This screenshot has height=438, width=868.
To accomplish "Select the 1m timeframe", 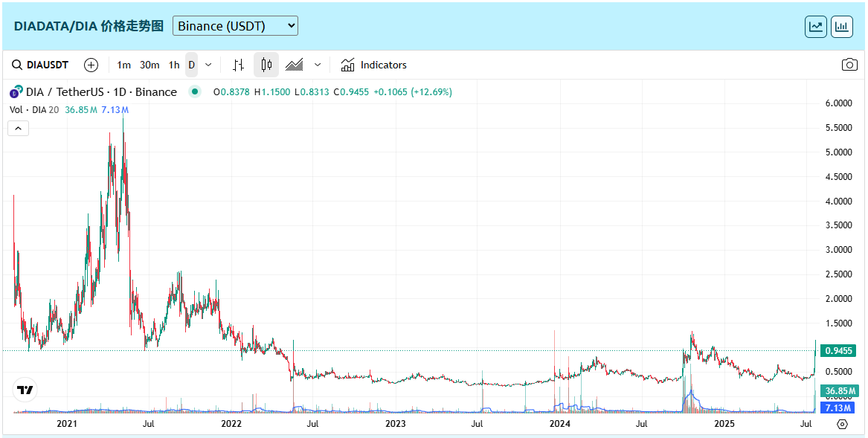I will click(123, 65).
